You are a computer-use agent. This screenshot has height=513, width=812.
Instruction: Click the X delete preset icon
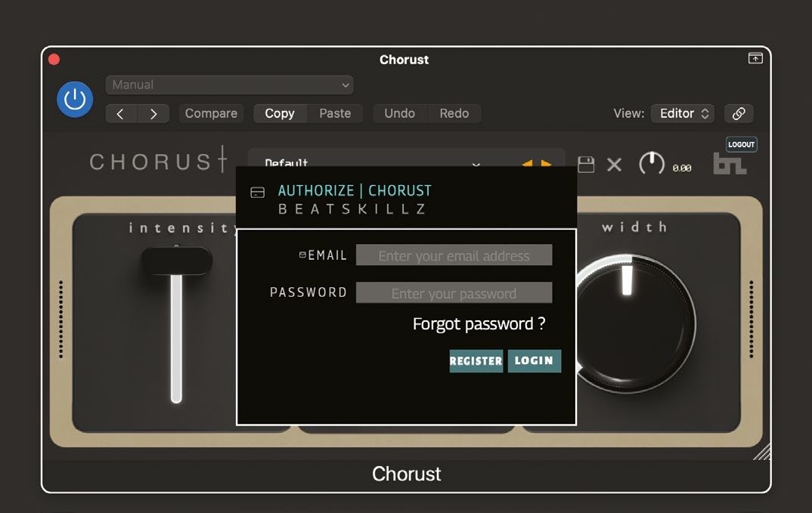point(614,165)
